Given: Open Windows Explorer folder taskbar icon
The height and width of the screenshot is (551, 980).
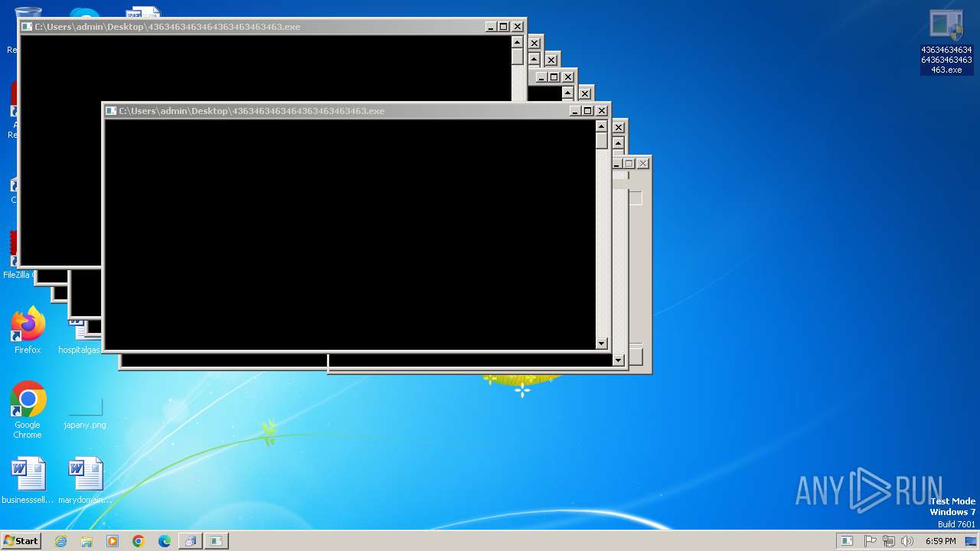Looking at the screenshot, I should [x=87, y=541].
